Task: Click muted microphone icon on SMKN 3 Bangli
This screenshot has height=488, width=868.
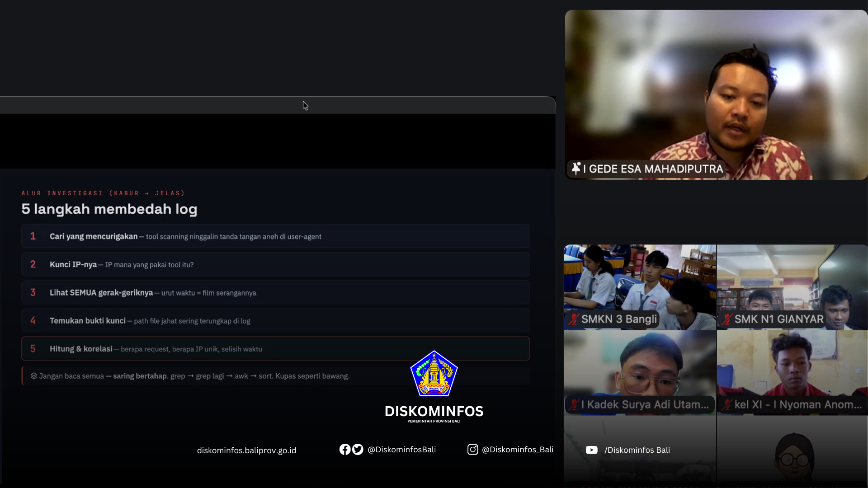Action: (574, 319)
